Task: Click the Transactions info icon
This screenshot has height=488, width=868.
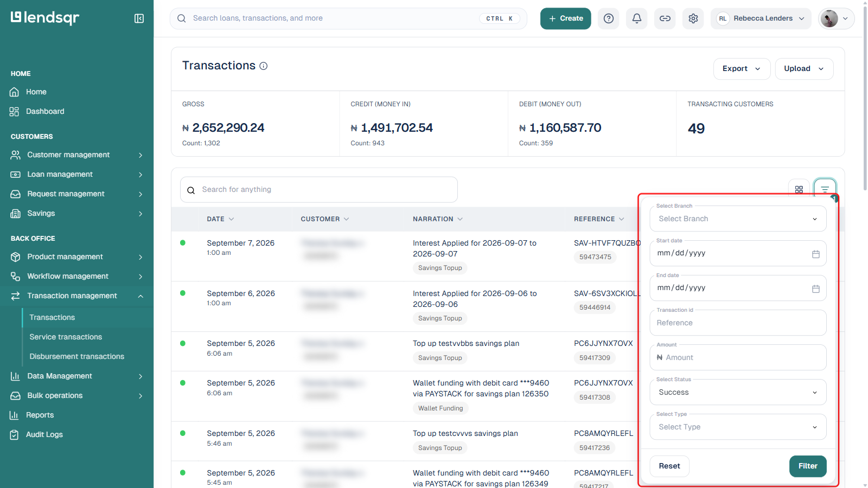Action: [x=264, y=66]
